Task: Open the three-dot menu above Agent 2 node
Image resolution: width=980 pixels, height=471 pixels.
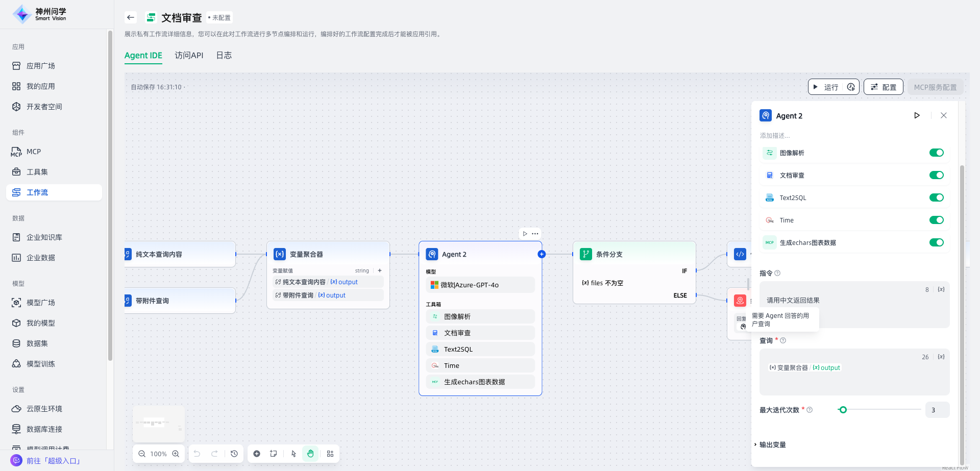Action: tap(535, 234)
